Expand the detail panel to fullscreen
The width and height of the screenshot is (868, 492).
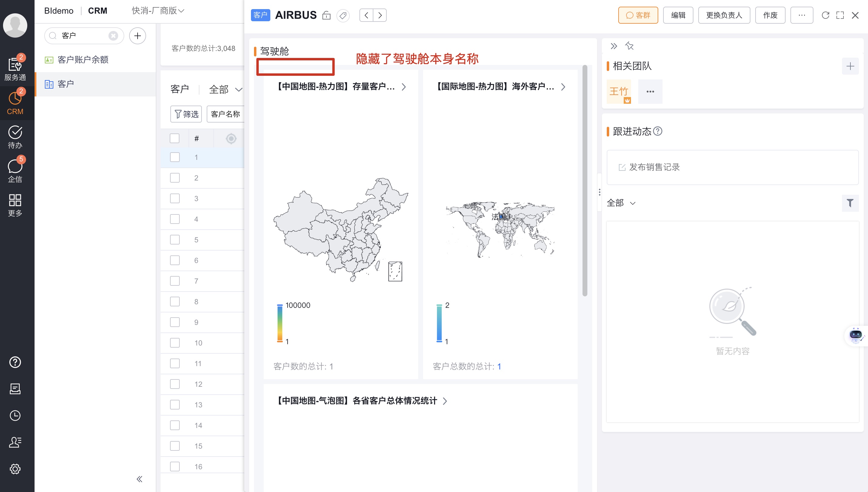click(840, 15)
